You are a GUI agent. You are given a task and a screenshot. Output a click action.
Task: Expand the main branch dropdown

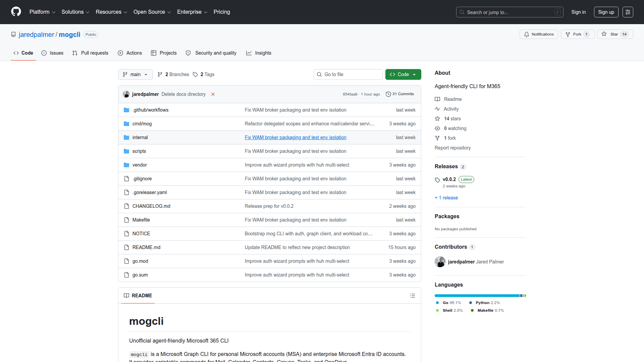[135, 74]
